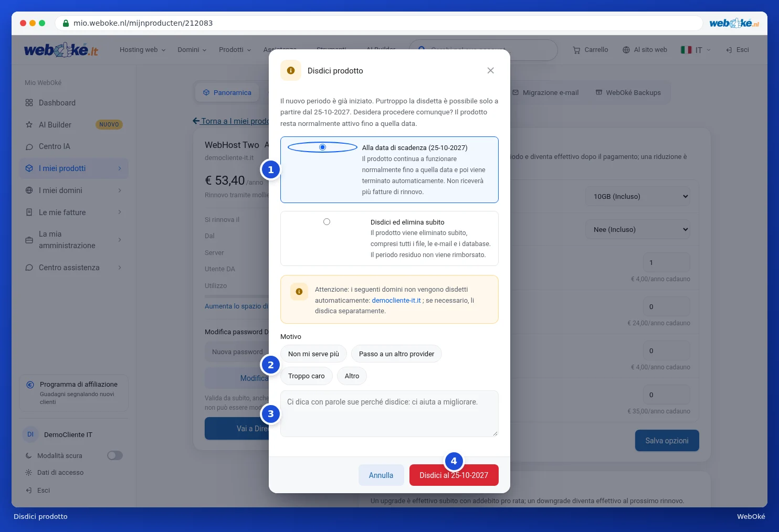
Task: Click Esci in the sidebar footer
Action: (38, 491)
